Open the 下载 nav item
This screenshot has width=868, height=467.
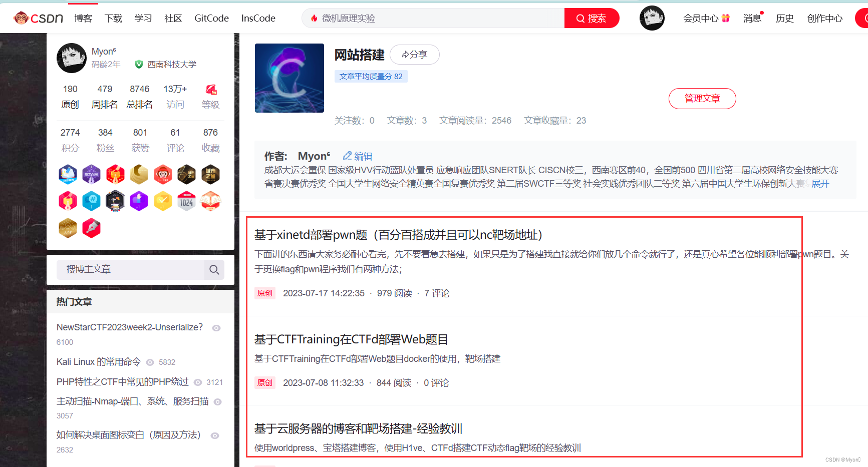coord(113,19)
